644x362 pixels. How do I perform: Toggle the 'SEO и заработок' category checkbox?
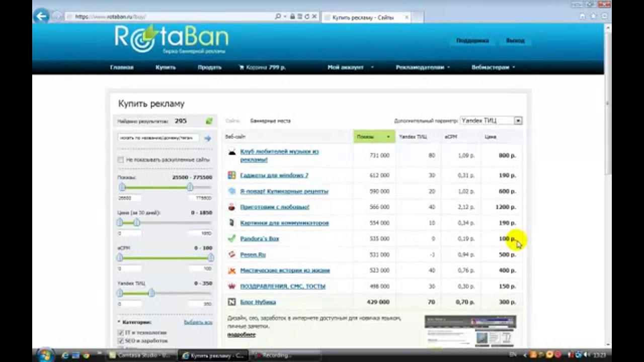pyautogui.click(x=120, y=340)
